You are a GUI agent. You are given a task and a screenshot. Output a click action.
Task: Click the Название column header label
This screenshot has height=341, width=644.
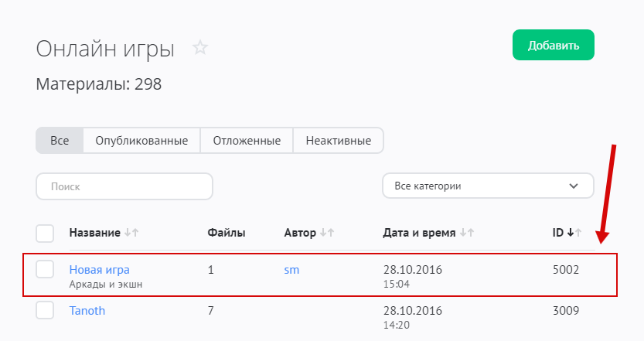94,233
